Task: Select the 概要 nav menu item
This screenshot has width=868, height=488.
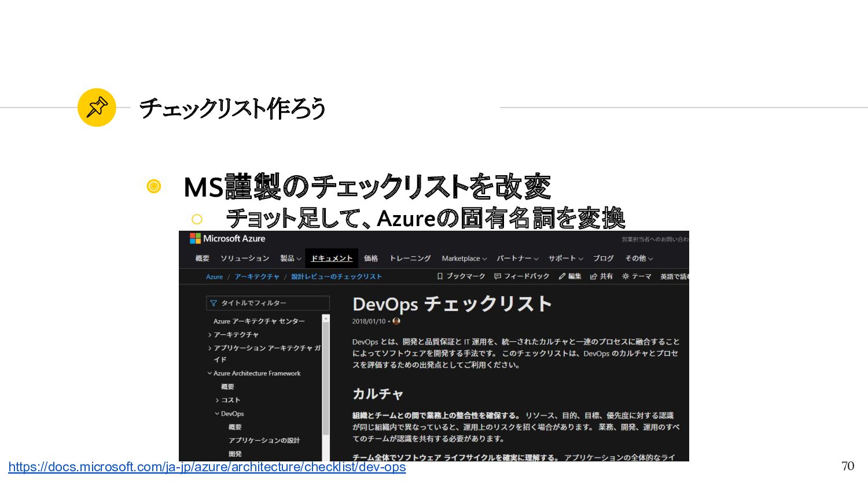Action: (x=203, y=258)
